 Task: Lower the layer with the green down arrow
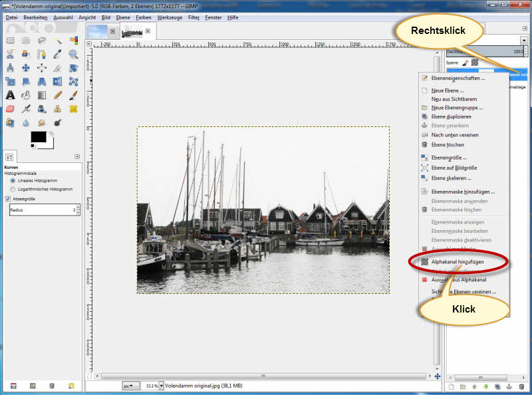[x=486, y=387]
